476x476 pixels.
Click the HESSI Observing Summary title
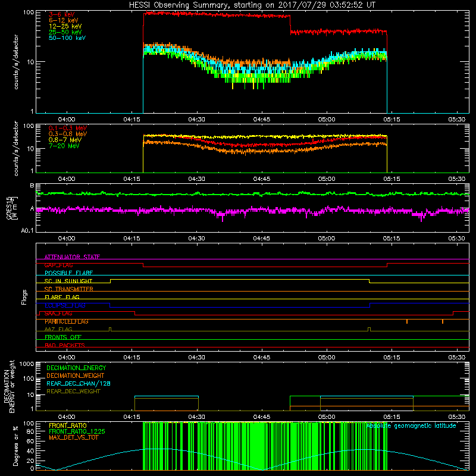coord(252,5)
